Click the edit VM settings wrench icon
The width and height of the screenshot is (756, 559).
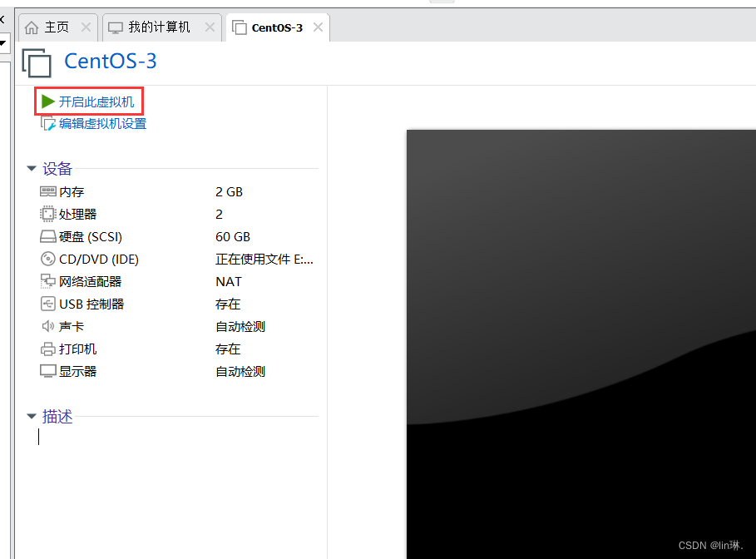pyautogui.click(x=47, y=124)
